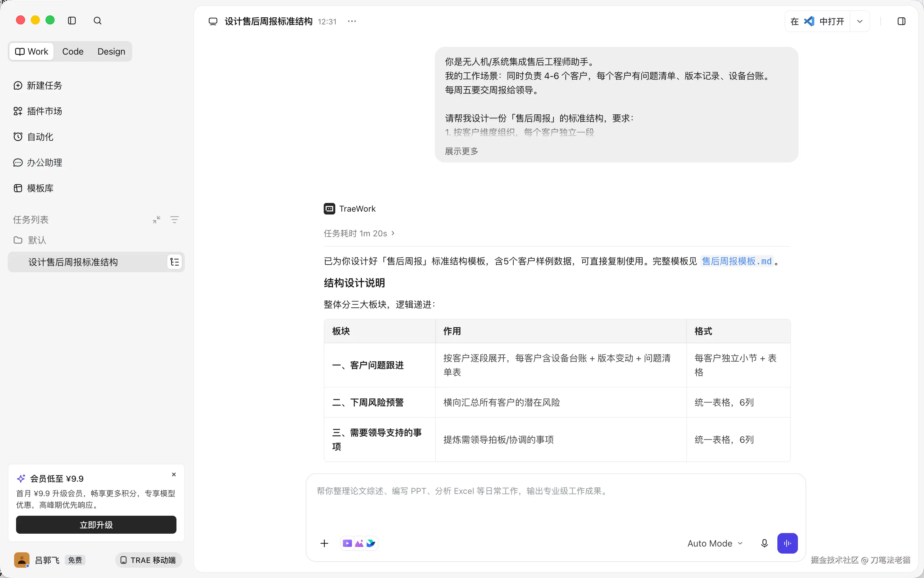The image size is (924, 578).
Task: Click the sparkle icon on 会员低至 ¥9.9
Action: click(x=21, y=478)
